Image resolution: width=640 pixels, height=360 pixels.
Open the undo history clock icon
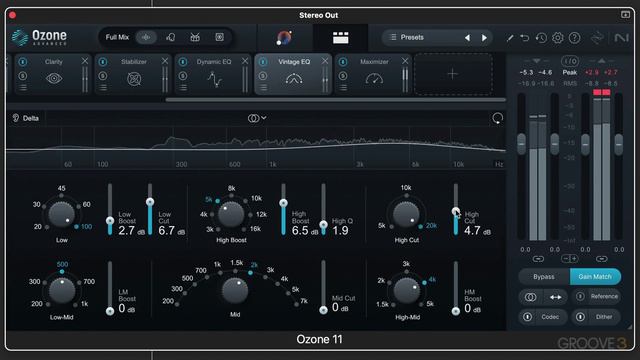coord(541,38)
